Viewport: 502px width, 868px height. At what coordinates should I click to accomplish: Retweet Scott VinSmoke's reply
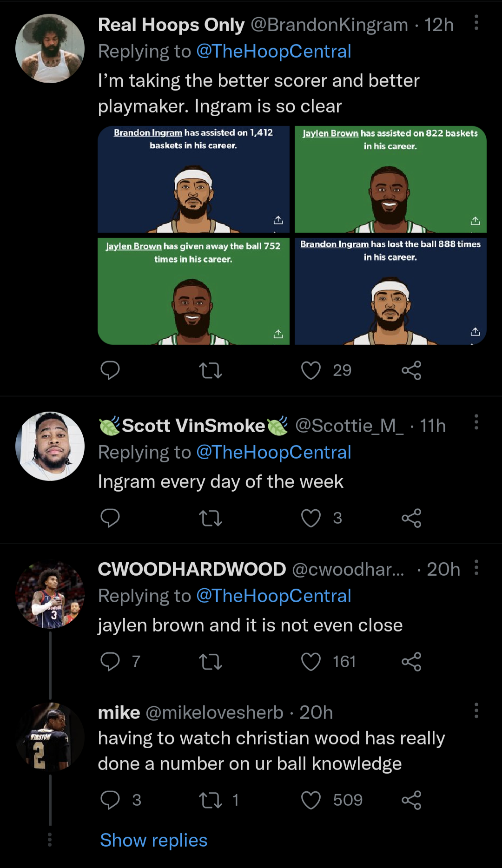coord(210,518)
